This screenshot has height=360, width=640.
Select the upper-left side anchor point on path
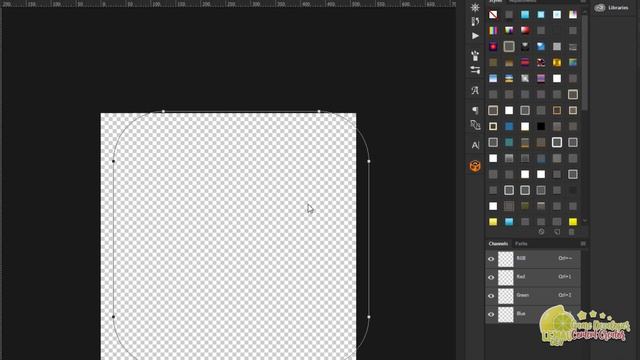pos(113,161)
